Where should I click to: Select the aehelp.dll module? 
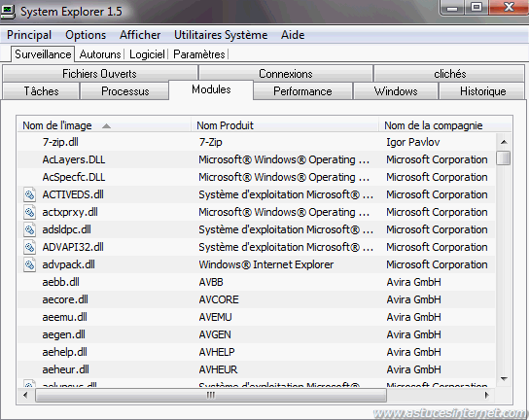tap(64, 353)
